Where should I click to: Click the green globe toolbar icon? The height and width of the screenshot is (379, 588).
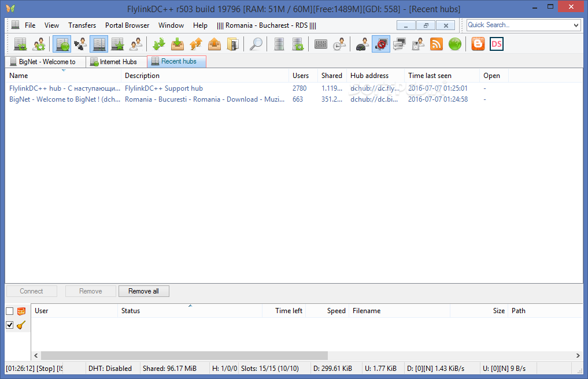click(x=455, y=44)
